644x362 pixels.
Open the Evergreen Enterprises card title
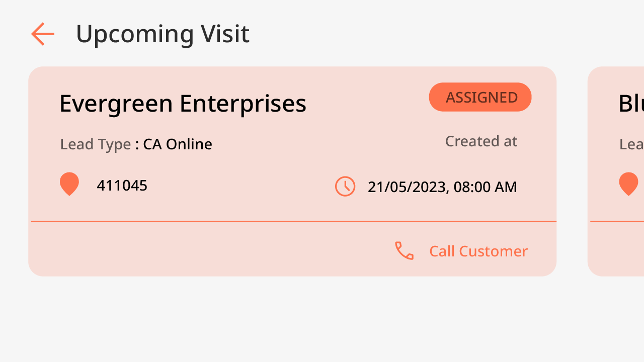pos(183,104)
